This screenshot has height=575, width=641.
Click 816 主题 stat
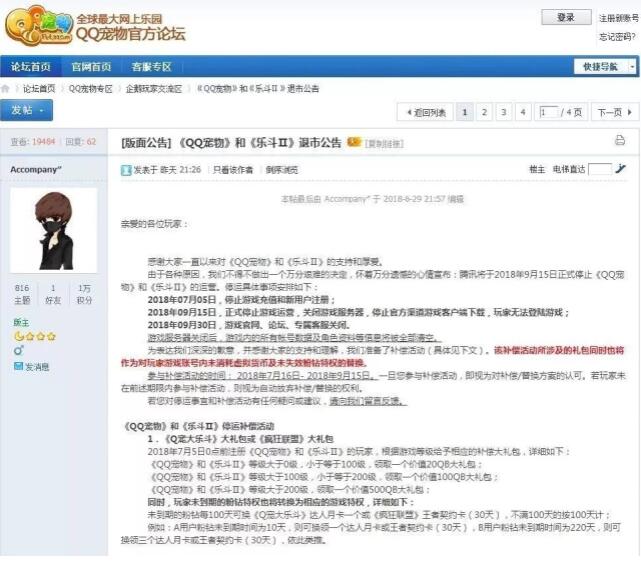[x=22, y=294]
